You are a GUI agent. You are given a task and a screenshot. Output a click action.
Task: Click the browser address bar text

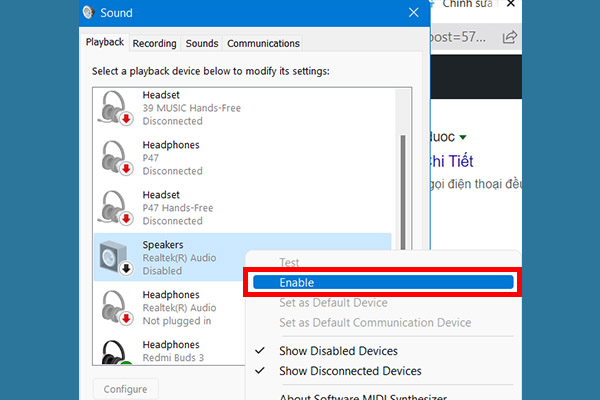coord(458,37)
